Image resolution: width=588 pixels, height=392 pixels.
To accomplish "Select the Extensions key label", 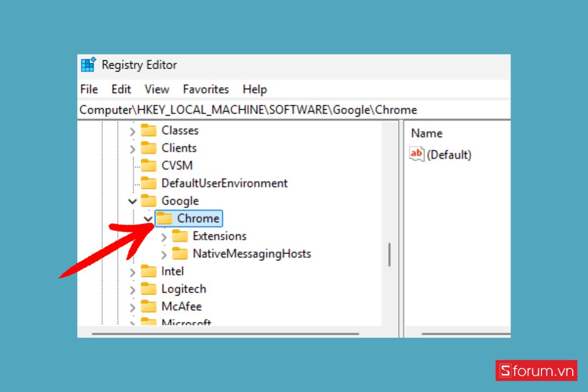I will 220,236.
